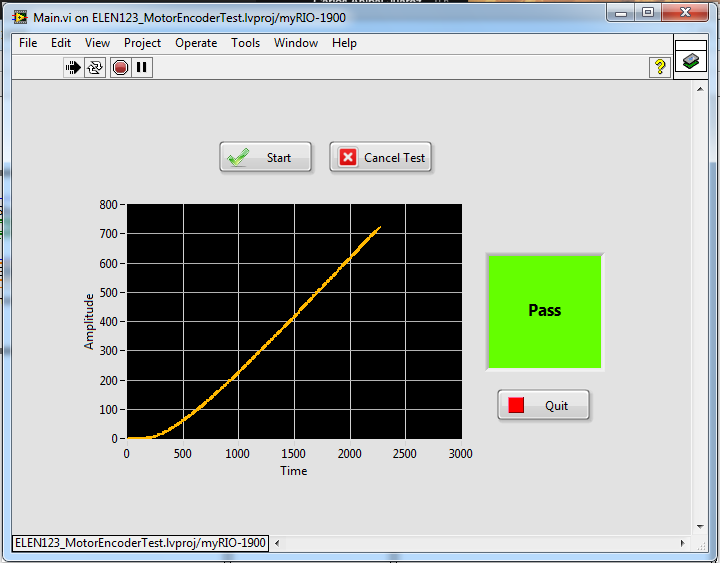Click the red X icon on Cancel Test

pyautogui.click(x=348, y=158)
